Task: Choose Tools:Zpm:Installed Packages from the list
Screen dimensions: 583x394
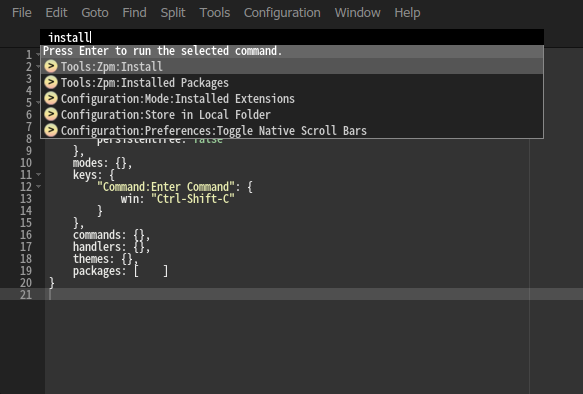Action: [x=292, y=82]
